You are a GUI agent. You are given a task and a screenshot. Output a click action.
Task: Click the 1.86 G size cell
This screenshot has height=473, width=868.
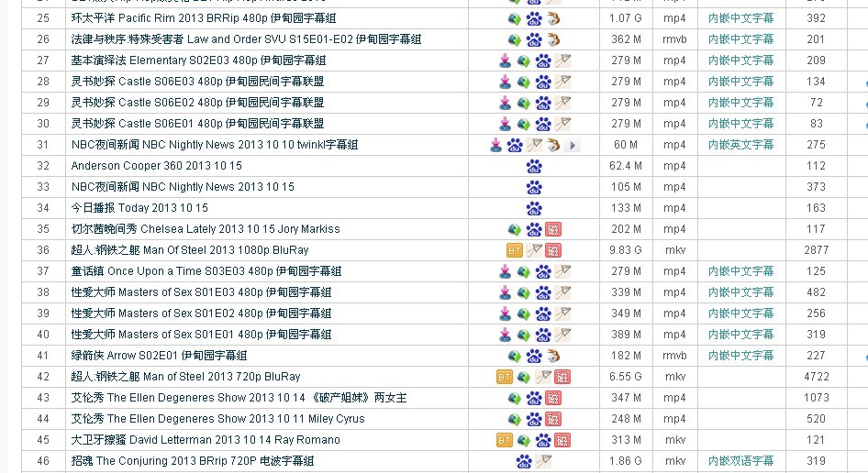click(x=626, y=461)
